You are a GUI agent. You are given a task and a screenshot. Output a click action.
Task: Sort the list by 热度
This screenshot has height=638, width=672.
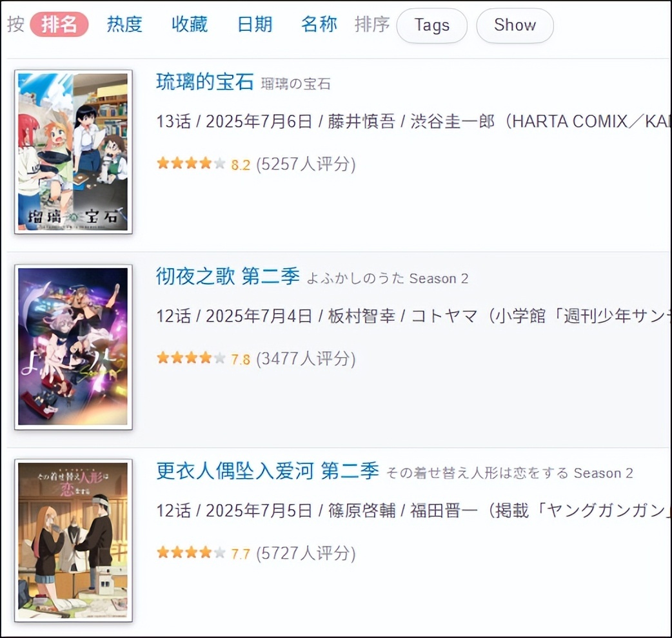pyautogui.click(x=124, y=24)
